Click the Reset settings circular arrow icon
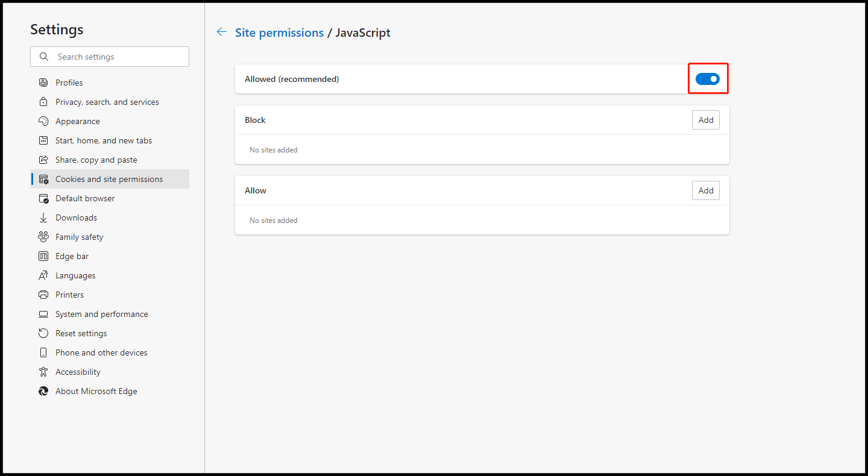868x476 pixels. [43, 333]
